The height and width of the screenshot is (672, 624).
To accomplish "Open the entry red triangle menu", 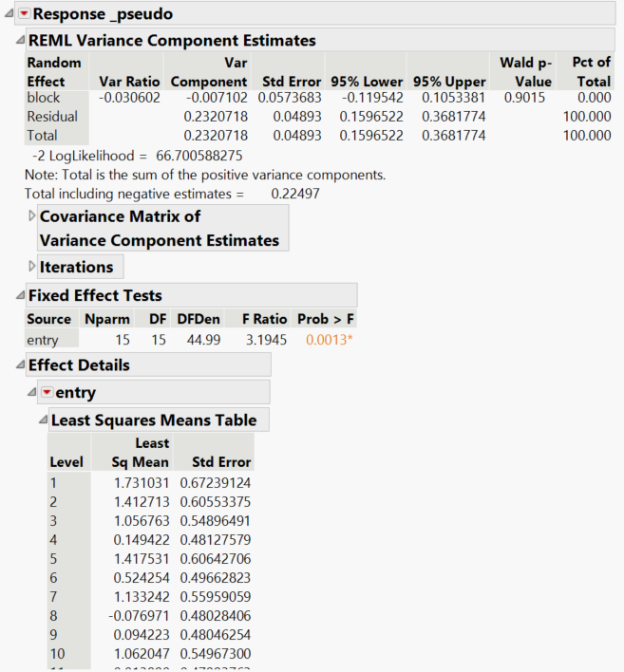I will click(46, 392).
